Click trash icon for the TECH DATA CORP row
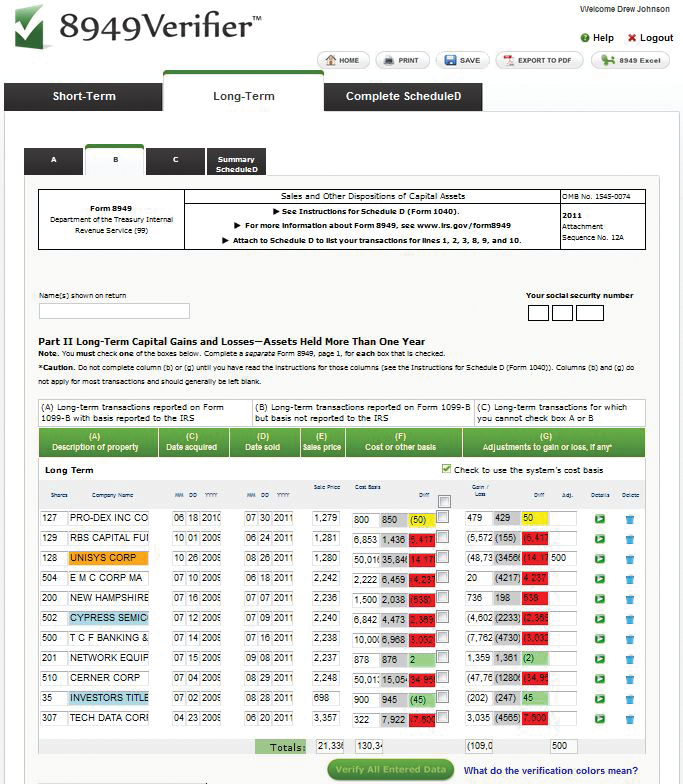The height and width of the screenshot is (784, 683). [x=630, y=718]
